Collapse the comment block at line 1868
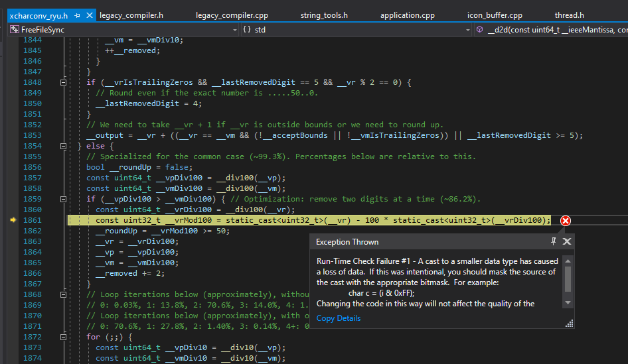The width and height of the screenshot is (628, 364). click(63, 295)
